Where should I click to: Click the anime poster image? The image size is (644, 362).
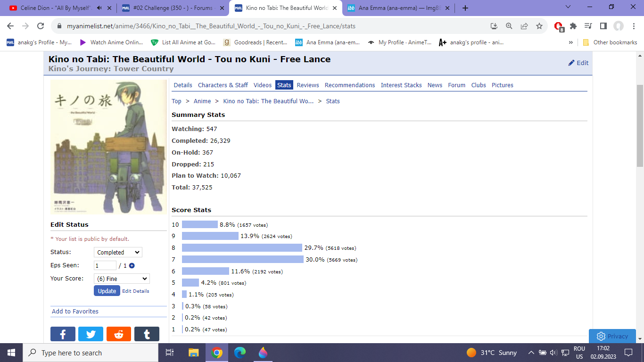coord(108,147)
